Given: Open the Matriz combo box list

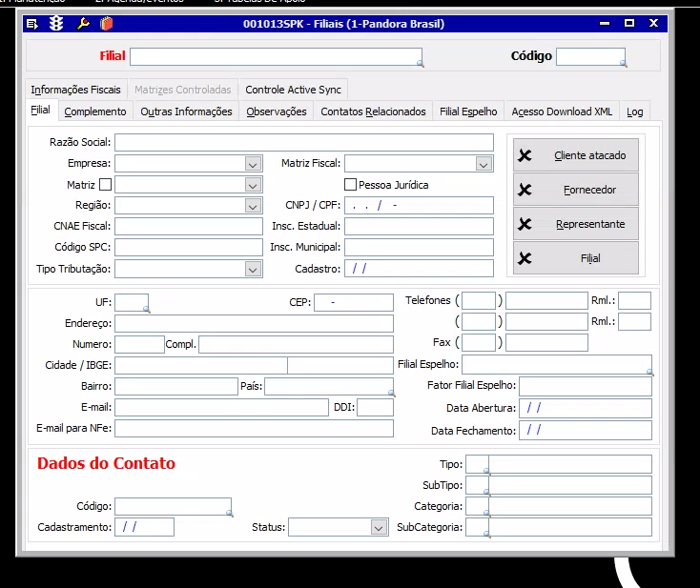Looking at the screenshot, I should (x=253, y=185).
